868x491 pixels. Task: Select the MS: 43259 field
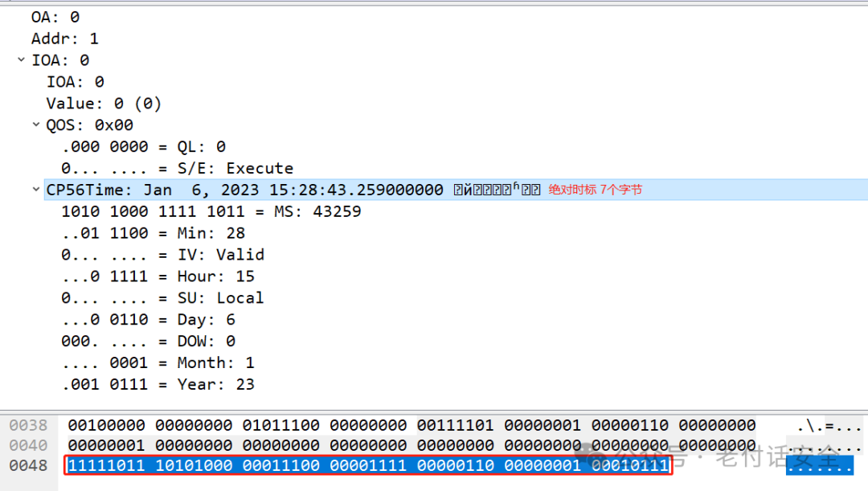211,211
